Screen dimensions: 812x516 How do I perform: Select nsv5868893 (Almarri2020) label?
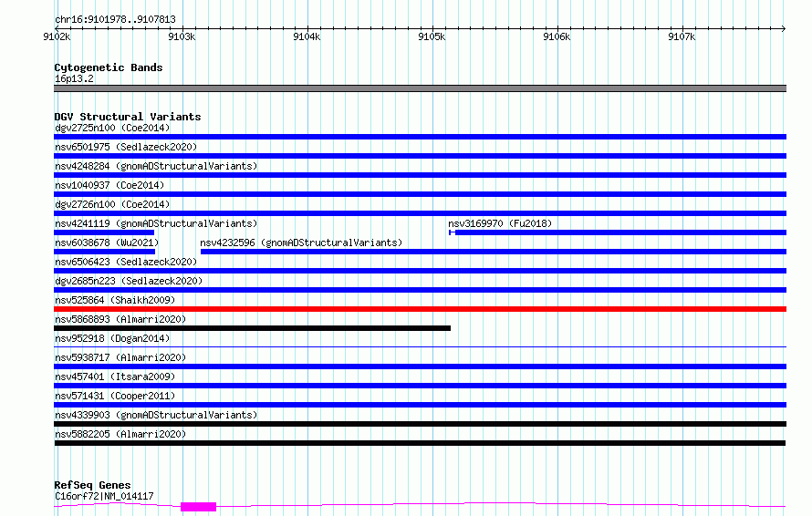(x=120, y=319)
